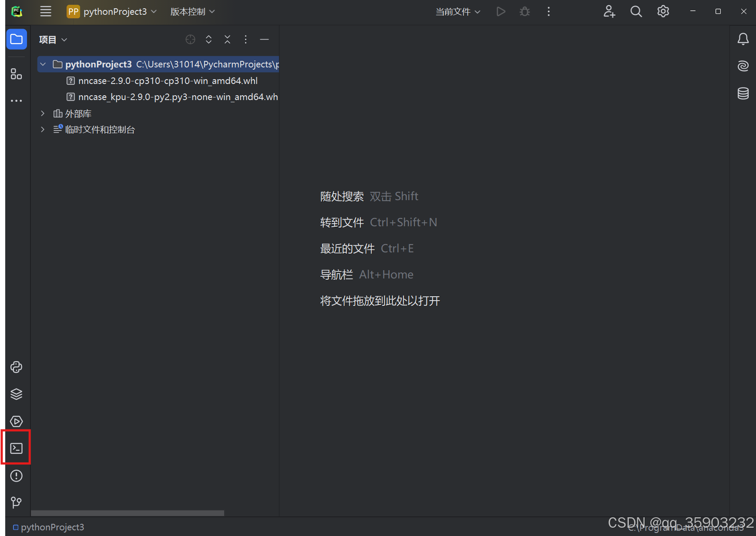756x536 pixels.
Task: Show notifications via the bell icon
Action: point(743,39)
